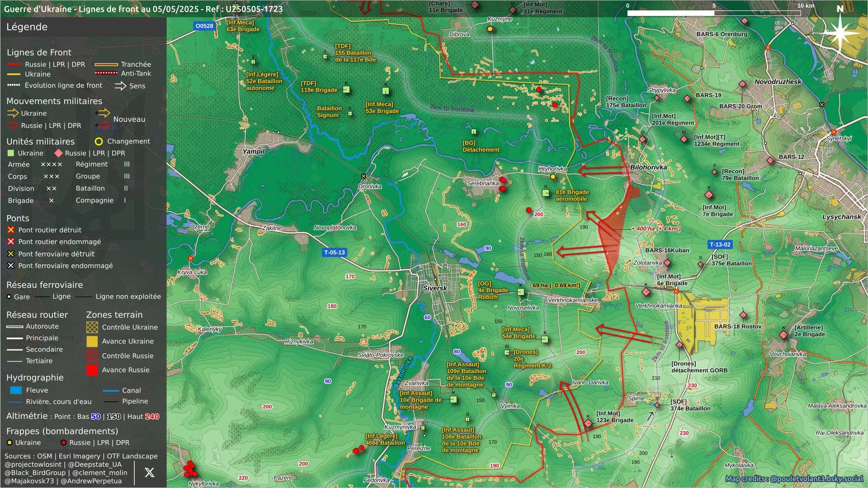Image resolution: width=868 pixels, height=488 pixels.
Task: Click the Yampil town label
Action: (254, 151)
